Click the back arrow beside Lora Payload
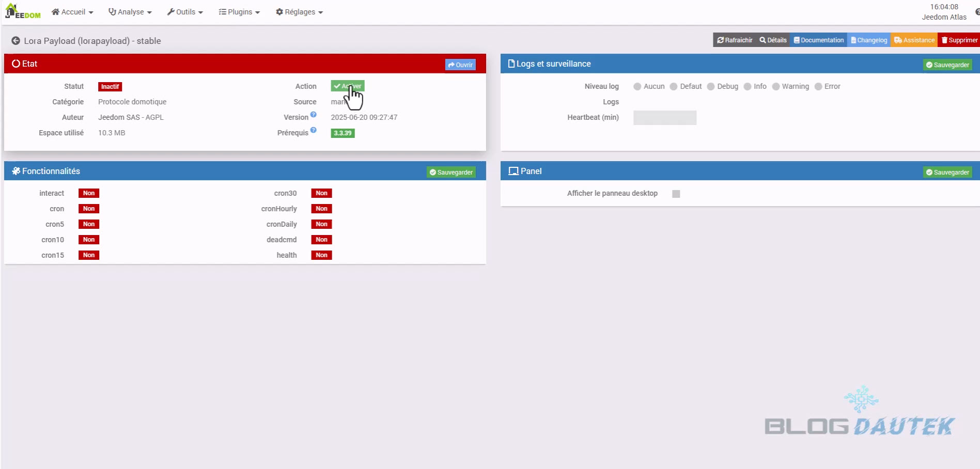 15,41
